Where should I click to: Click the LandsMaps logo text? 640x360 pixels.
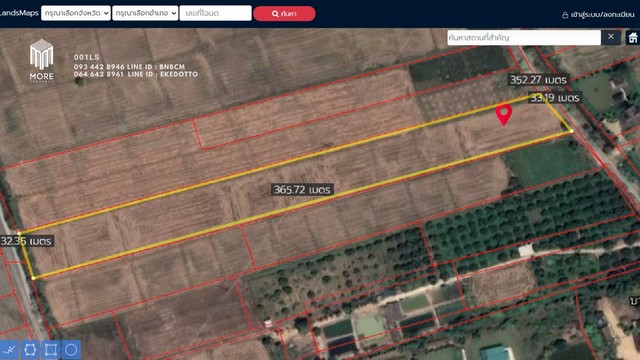(19, 13)
